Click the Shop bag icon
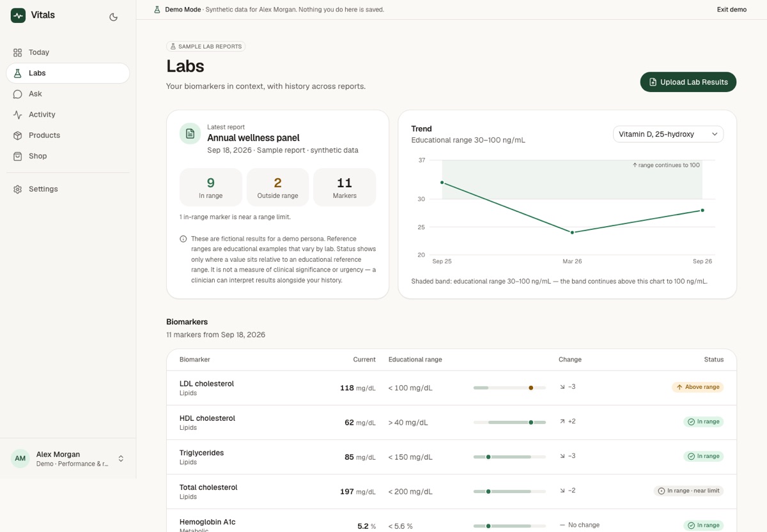767x532 pixels. coord(18,156)
